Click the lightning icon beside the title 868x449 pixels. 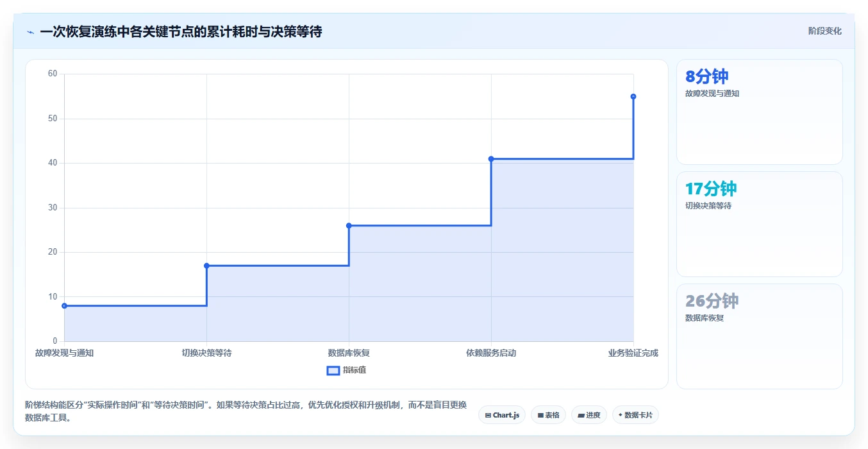tap(30, 32)
